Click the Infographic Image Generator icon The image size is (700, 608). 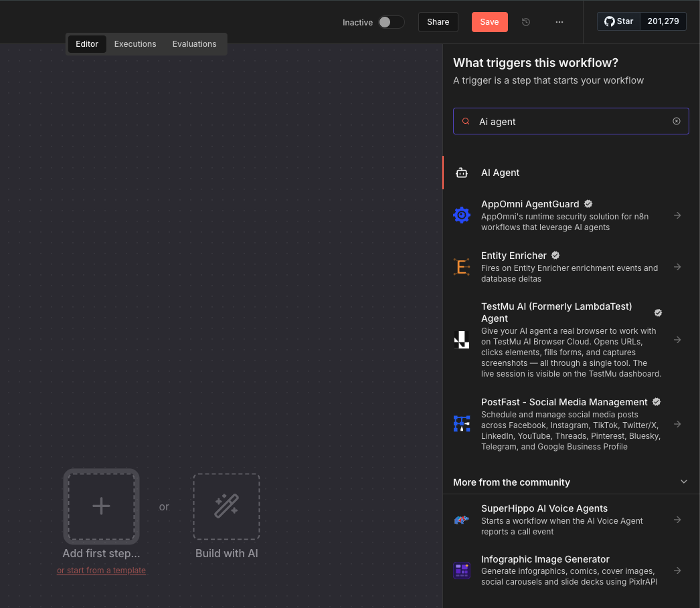[462, 571]
